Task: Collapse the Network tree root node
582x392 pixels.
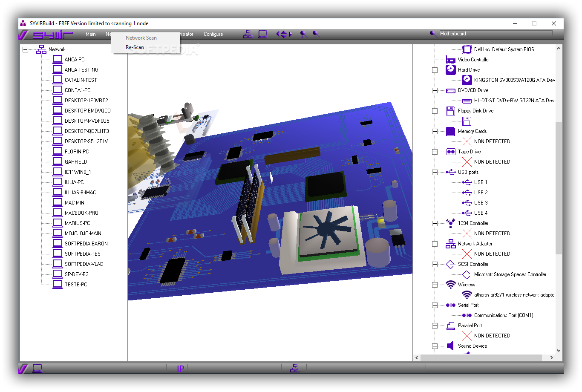Action: click(x=26, y=49)
